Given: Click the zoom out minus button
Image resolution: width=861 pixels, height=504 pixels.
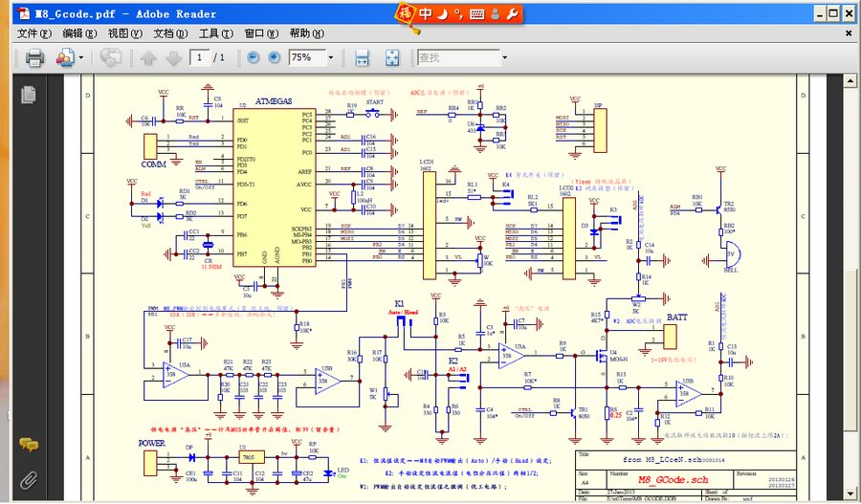Looking at the screenshot, I should (253, 58).
